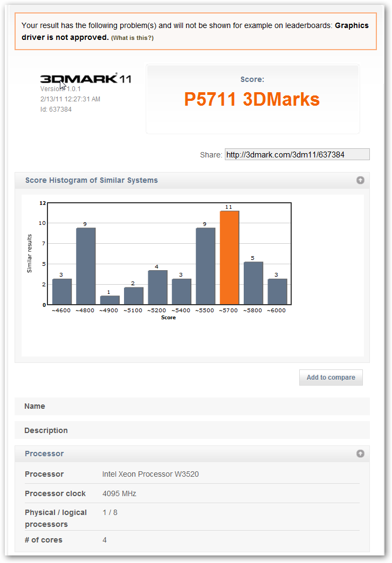Click the Add to compare button

(331, 377)
